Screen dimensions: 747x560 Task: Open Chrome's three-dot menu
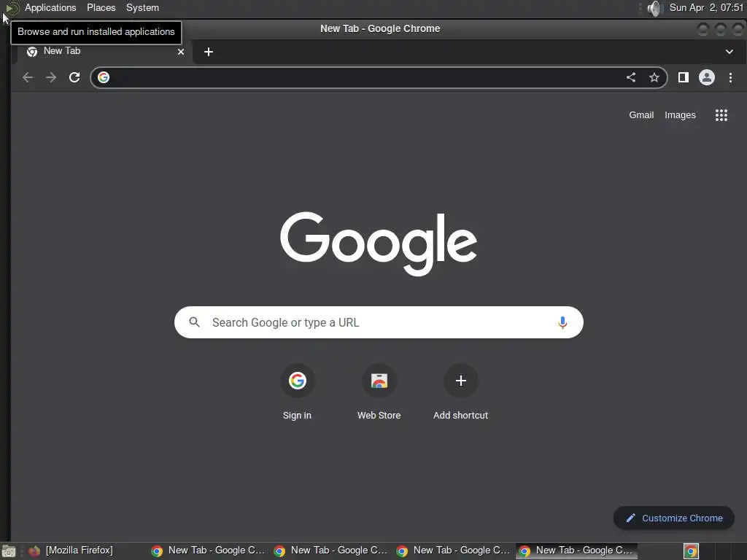point(730,77)
